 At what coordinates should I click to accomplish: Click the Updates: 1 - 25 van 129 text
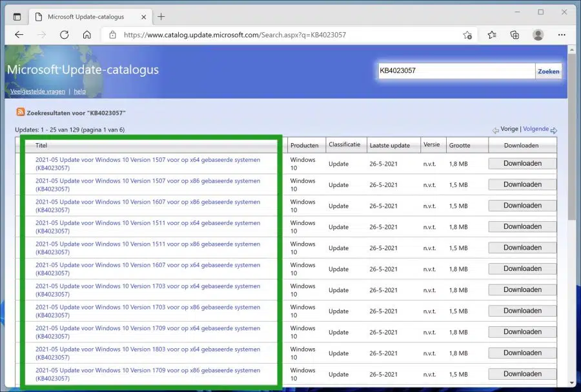70,130
